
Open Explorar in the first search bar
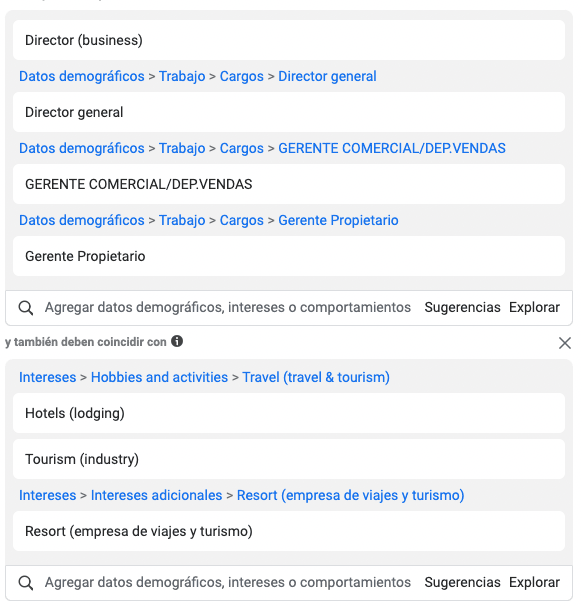click(x=534, y=307)
